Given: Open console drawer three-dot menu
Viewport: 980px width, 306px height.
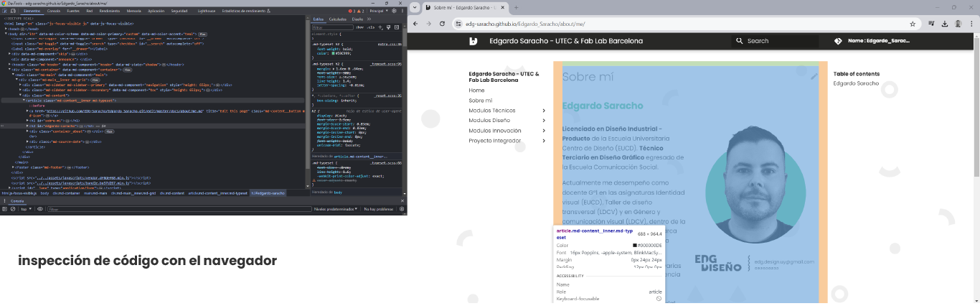Looking at the screenshot, I should (4, 201).
